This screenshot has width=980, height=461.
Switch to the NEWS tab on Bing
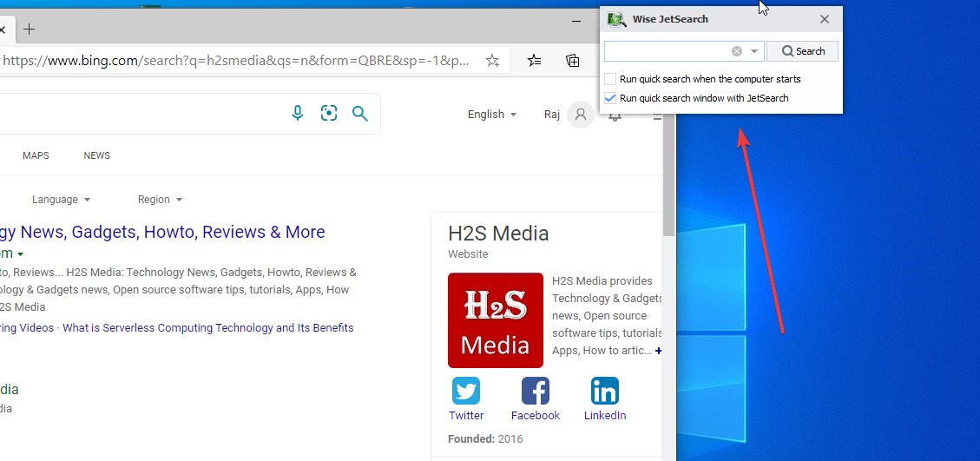(97, 155)
